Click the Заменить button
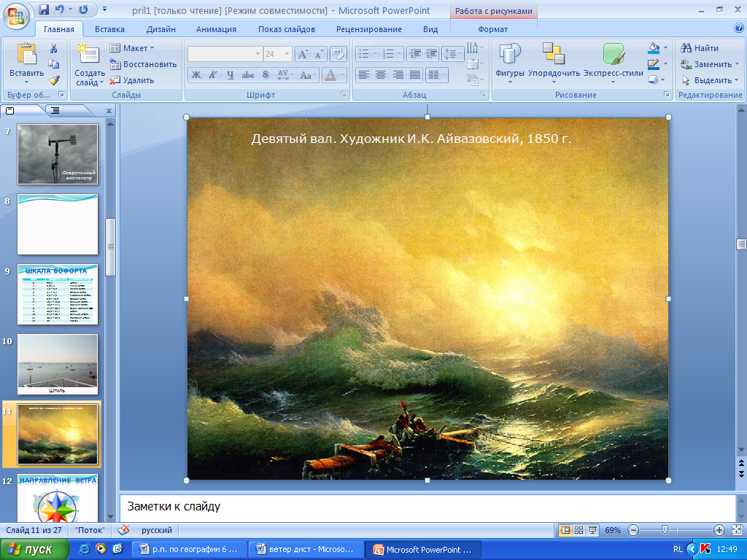Viewport: 747px width, 560px height. tap(710, 64)
